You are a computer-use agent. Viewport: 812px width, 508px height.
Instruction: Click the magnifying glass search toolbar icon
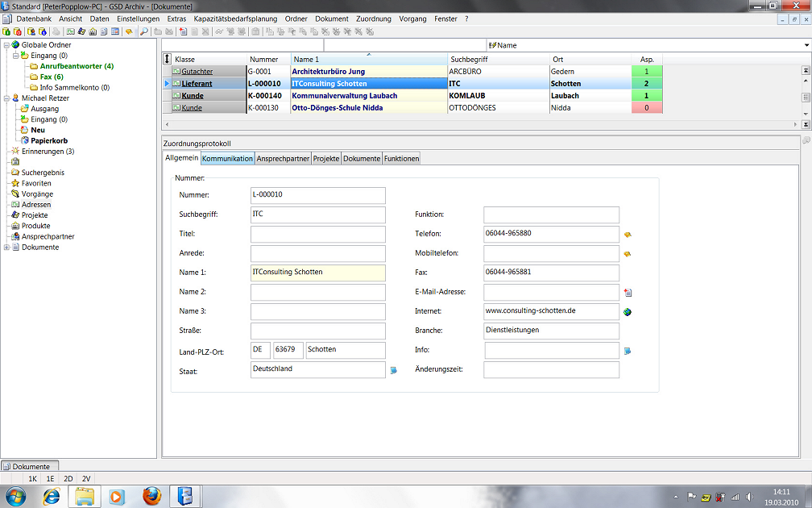click(144, 31)
